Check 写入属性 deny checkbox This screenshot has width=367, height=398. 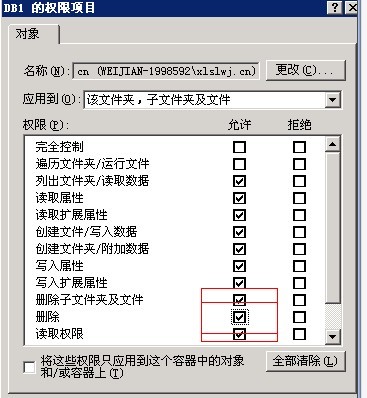point(299,266)
